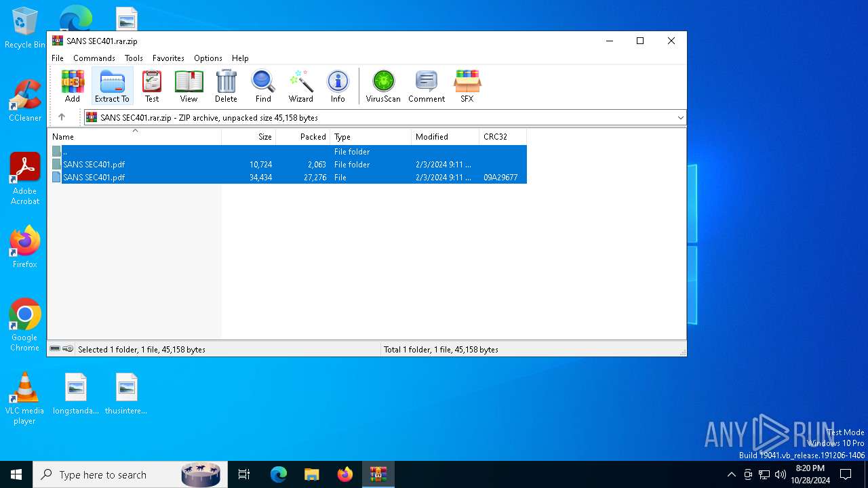
Task: Click the 34,434 size value
Action: [260, 178]
